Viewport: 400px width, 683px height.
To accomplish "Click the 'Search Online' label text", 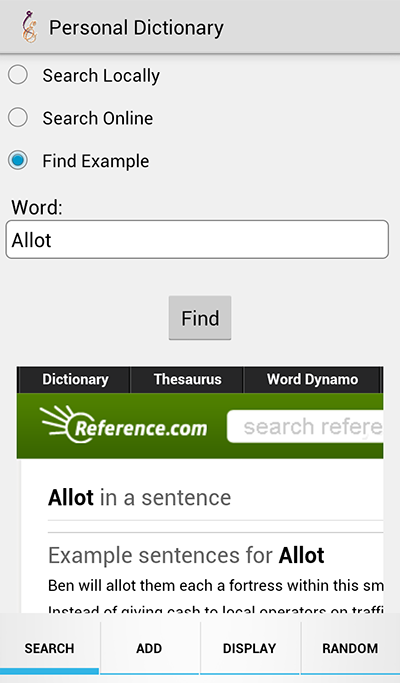I will tap(98, 118).
